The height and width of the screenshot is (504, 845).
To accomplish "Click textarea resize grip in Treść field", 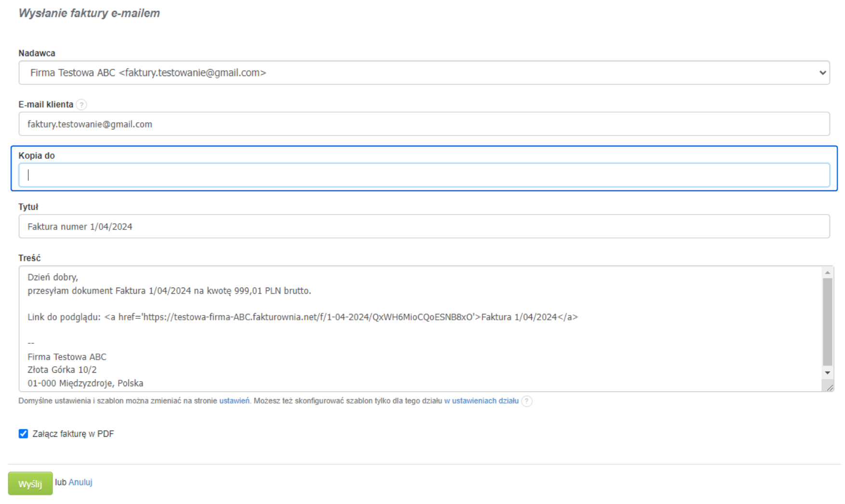I will coord(829,387).
